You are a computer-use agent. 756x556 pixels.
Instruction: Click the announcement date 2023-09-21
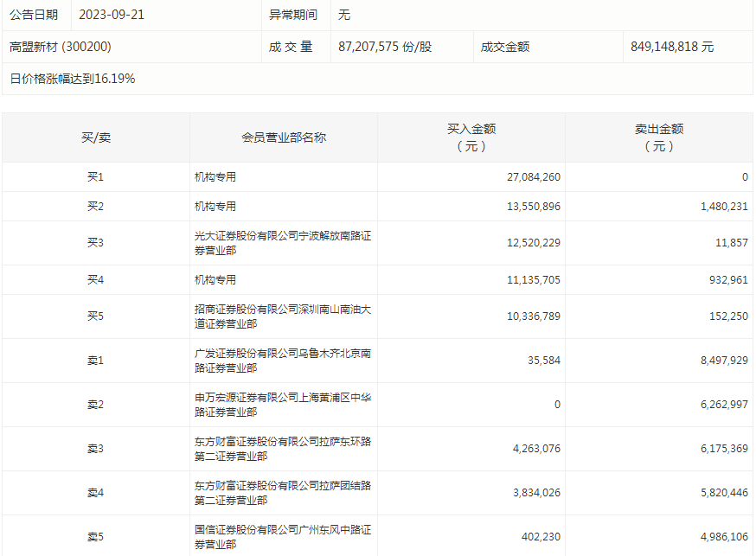111,15
